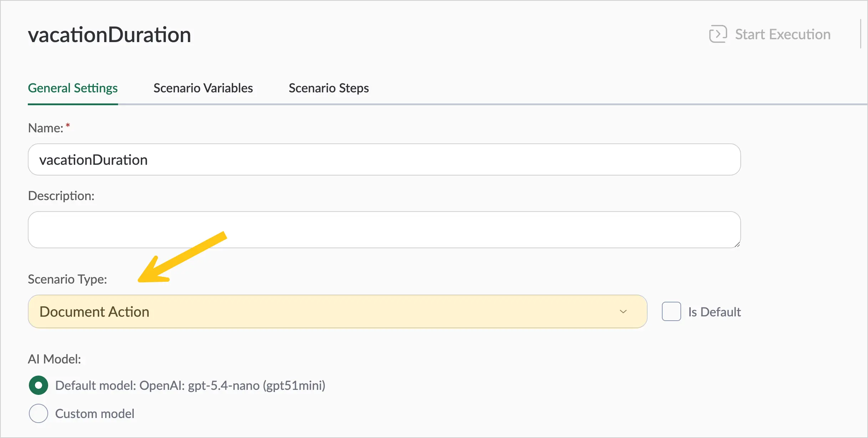Screen dimensions: 868x438
Task: Click into the Description text area
Action: tap(384, 230)
